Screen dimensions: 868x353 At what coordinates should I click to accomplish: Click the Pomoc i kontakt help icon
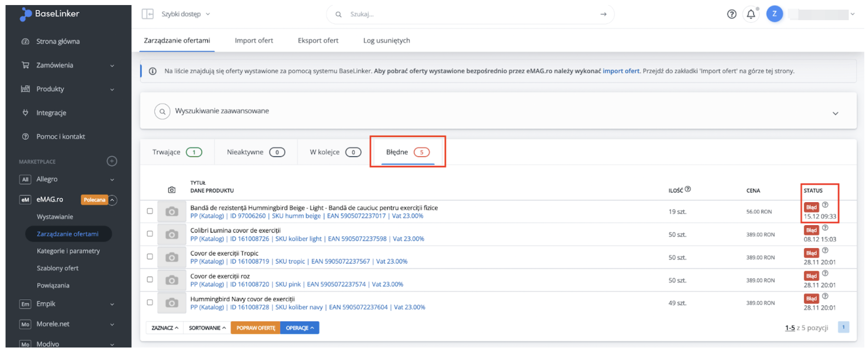click(26, 137)
